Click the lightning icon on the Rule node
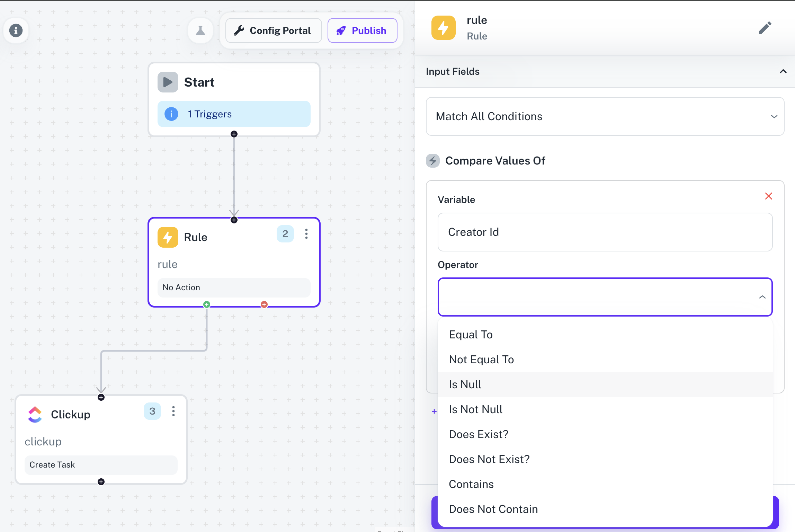 point(168,237)
